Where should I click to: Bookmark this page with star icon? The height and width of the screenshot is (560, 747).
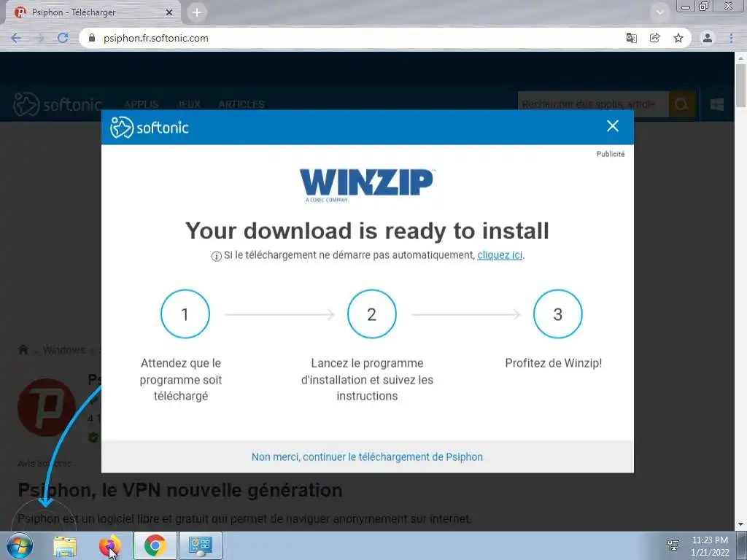678,38
